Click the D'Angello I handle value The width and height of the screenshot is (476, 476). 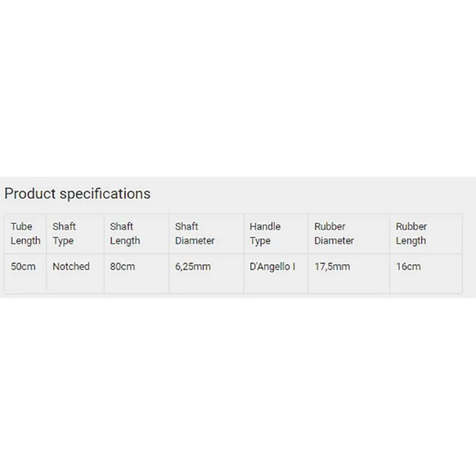point(272,267)
